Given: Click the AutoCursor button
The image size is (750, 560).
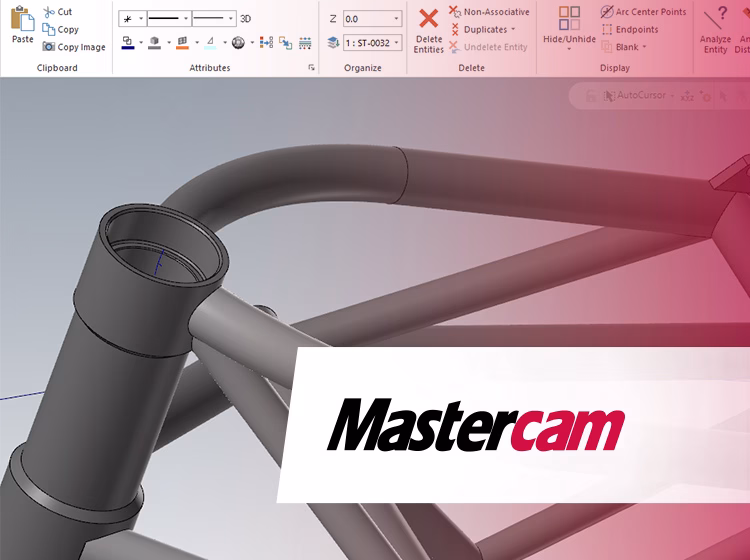Looking at the screenshot, I should pyautogui.click(x=637, y=95).
